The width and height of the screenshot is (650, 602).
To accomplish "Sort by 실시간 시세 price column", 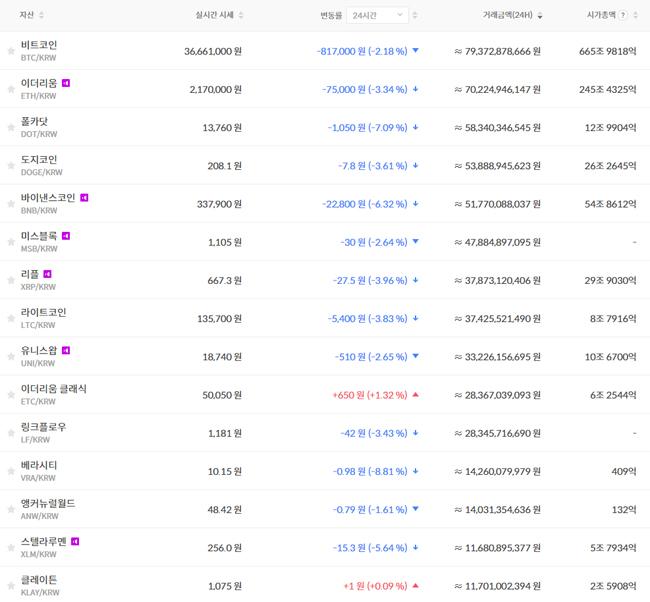I will pyautogui.click(x=219, y=15).
